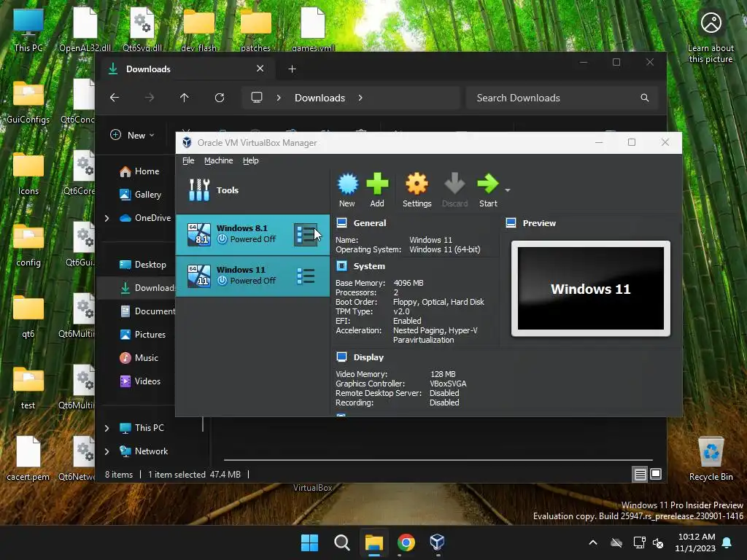
Task: Open the Machine menu in VirtualBox
Action: [219, 160]
